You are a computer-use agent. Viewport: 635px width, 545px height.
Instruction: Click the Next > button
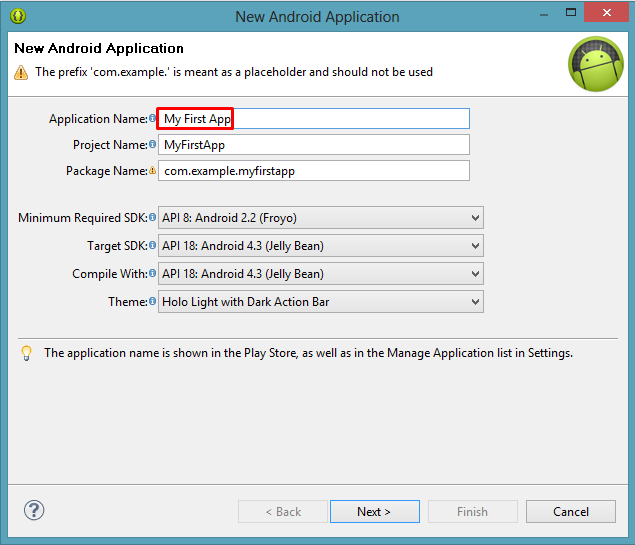375,511
